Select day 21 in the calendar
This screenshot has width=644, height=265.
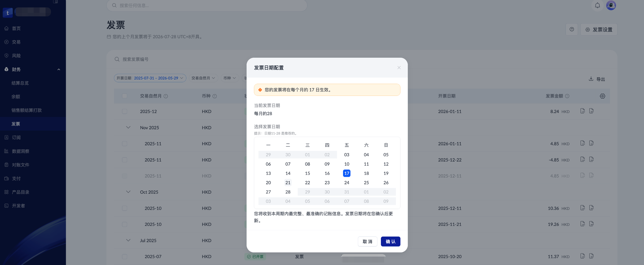point(288,183)
